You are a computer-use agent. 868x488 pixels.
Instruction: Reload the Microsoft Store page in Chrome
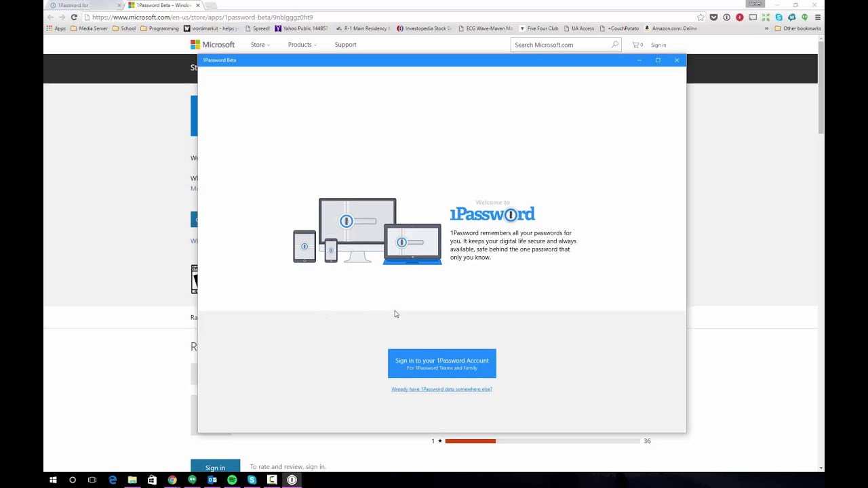point(74,17)
